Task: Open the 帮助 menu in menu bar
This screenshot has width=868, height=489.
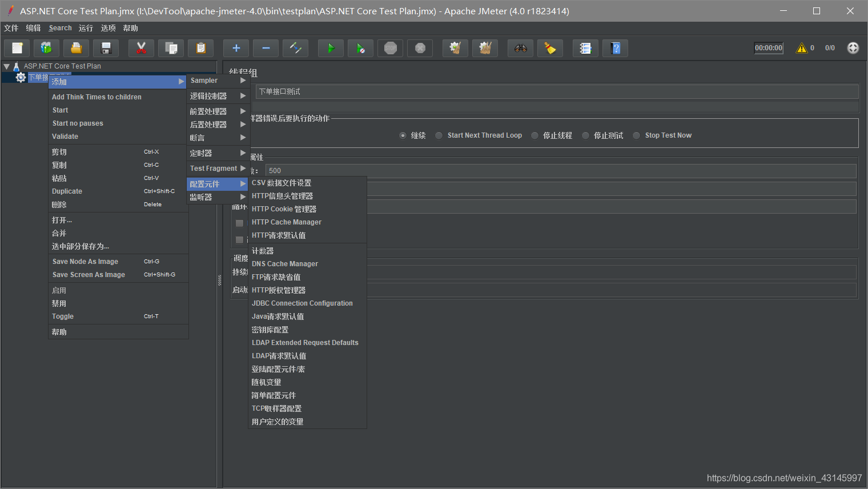Action: click(x=131, y=28)
